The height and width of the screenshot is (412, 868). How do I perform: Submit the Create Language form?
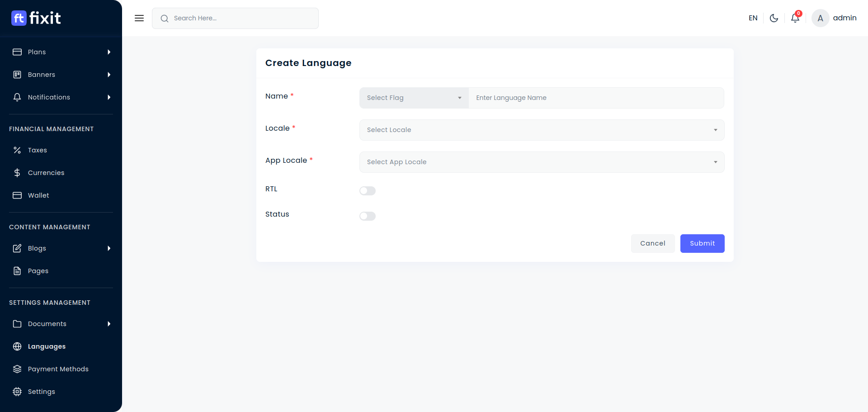click(x=702, y=243)
